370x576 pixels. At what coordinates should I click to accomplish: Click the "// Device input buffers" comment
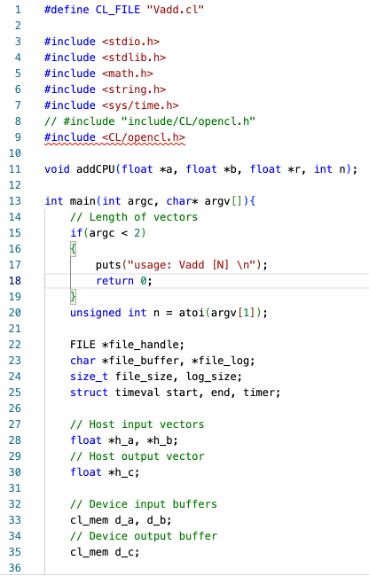144,504
